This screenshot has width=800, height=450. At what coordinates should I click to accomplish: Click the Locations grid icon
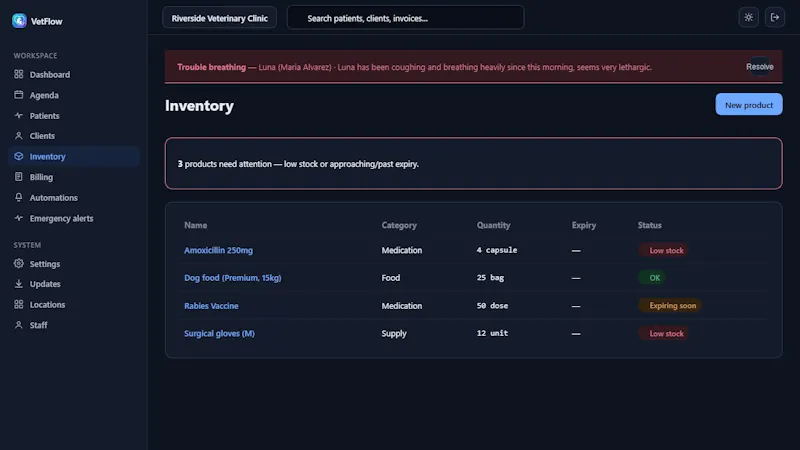pos(19,304)
